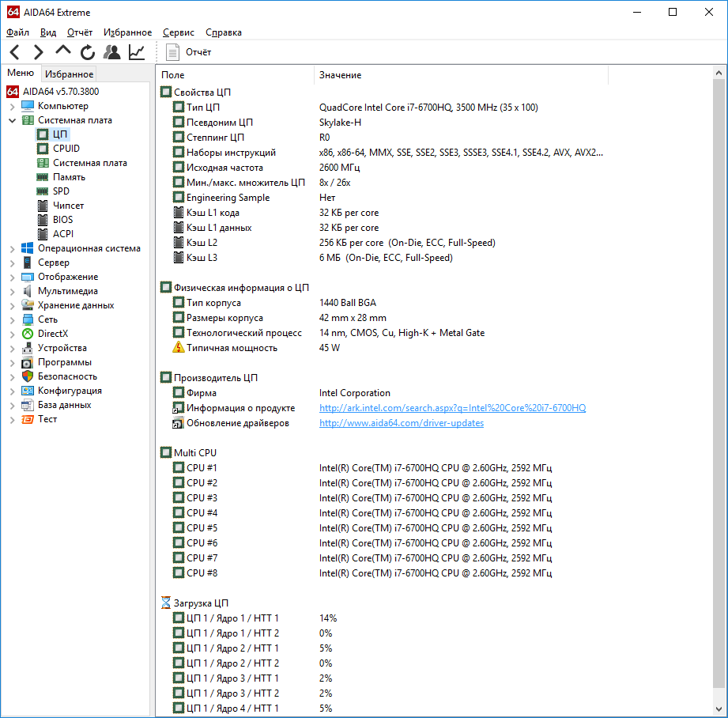Click the scrollbar down arrow
Screen dimensions: 728x718
719,709
